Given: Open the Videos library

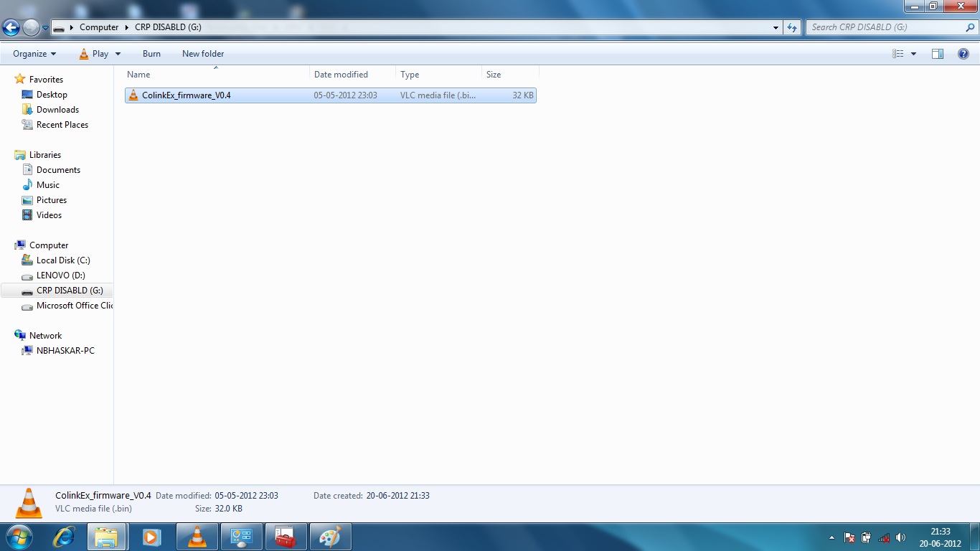Looking at the screenshot, I should 49,215.
